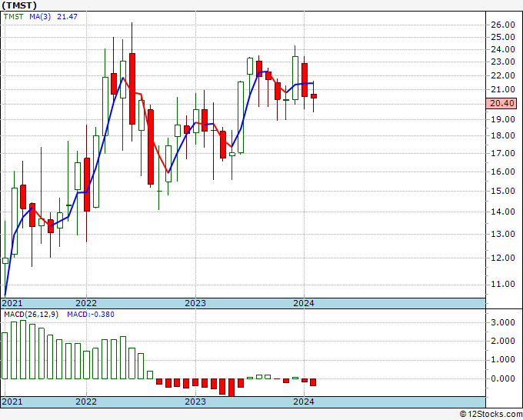
Task: Click the 21.00 price axis label
Action: click(x=503, y=89)
